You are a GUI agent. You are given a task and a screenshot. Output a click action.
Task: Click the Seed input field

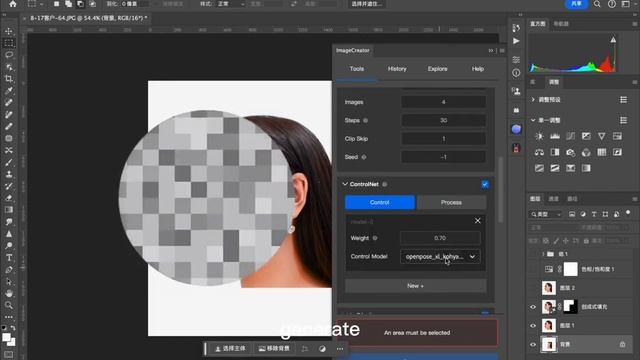coord(443,157)
